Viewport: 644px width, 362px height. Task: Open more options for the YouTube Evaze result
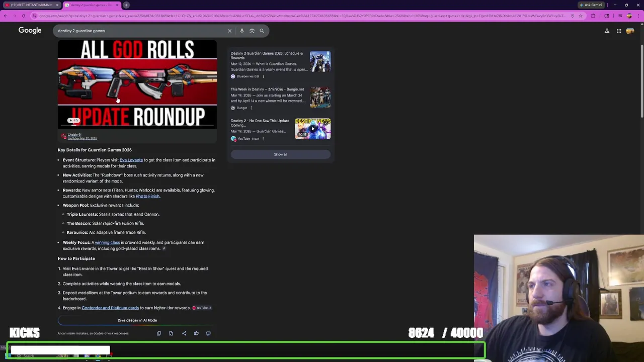(x=263, y=139)
